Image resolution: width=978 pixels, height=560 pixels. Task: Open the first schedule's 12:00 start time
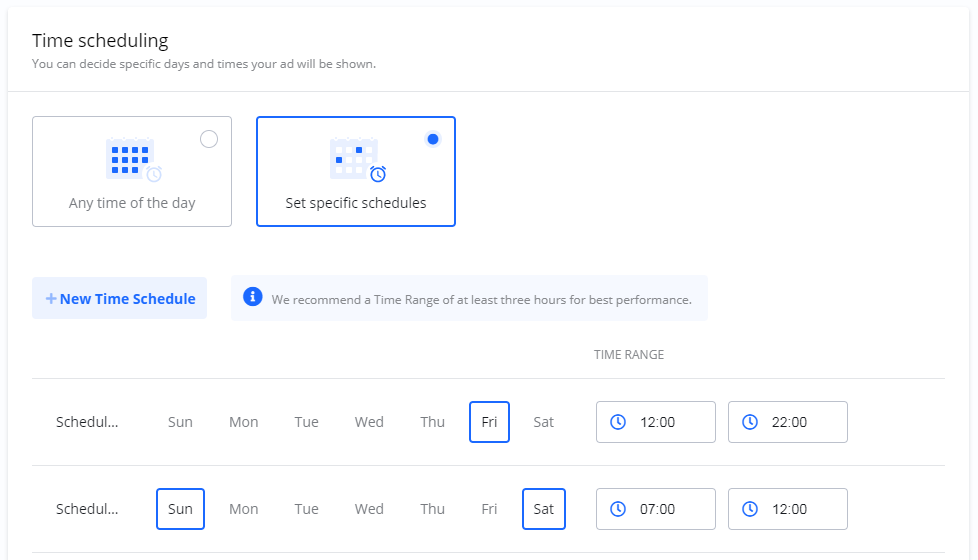click(x=656, y=422)
